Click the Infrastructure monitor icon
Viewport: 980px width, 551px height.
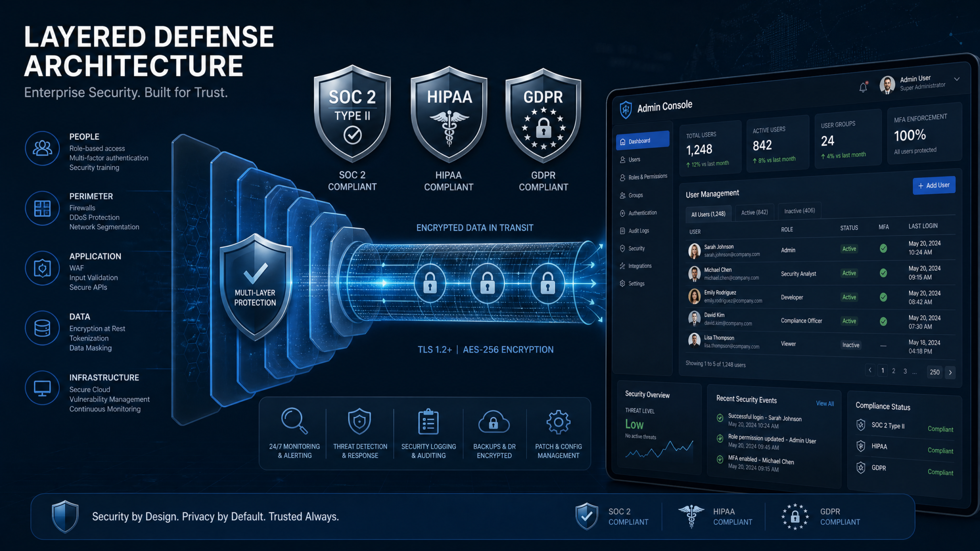click(x=42, y=388)
